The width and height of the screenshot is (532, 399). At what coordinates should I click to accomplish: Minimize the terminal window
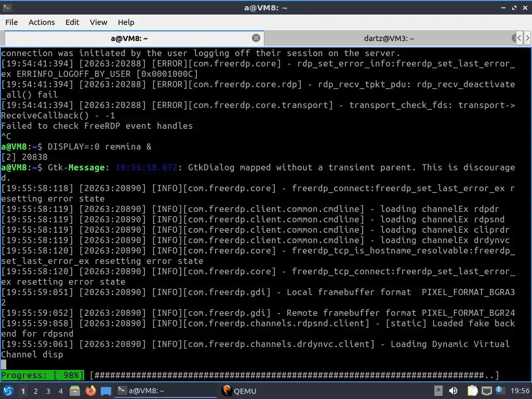coord(503,7)
